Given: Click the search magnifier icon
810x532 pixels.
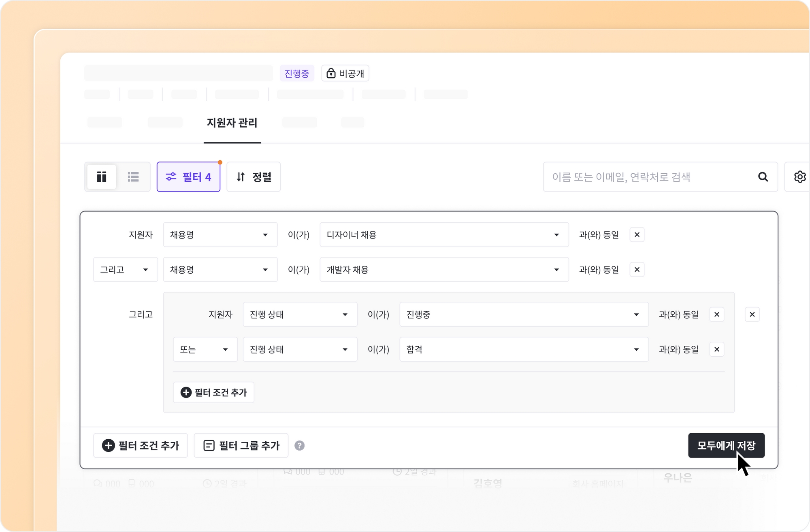Looking at the screenshot, I should 763,177.
